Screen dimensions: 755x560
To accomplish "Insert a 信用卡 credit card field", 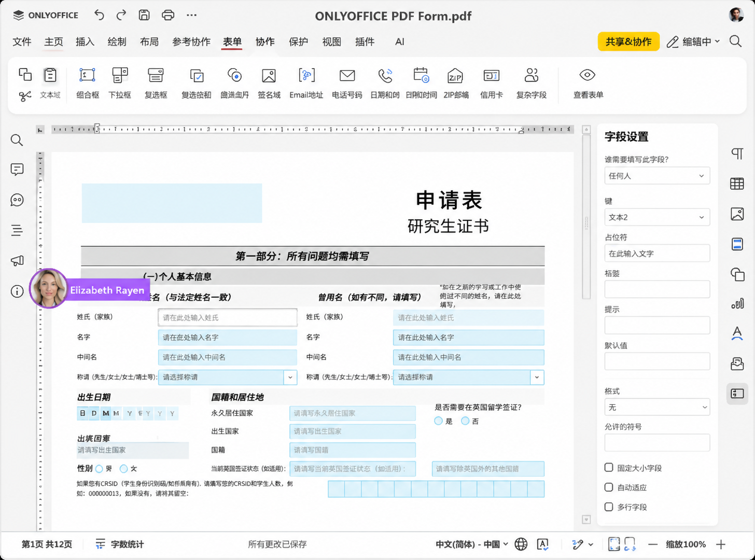I will [x=491, y=83].
